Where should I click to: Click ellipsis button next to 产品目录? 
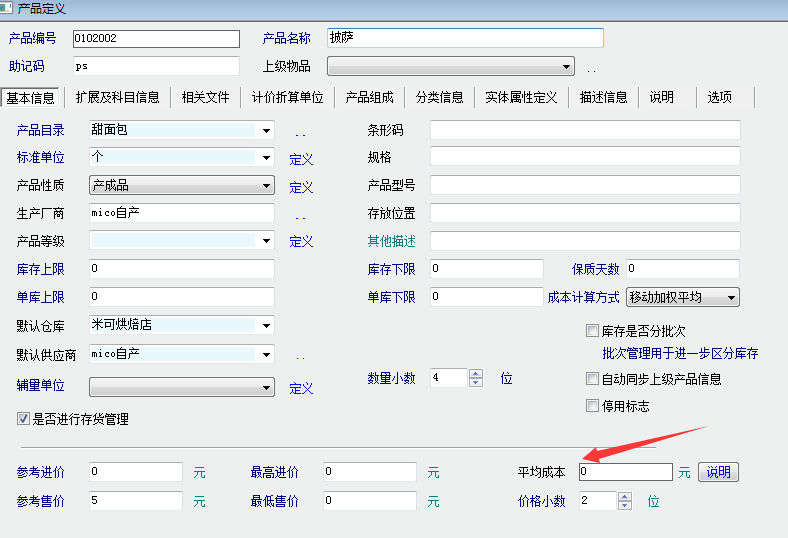coord(300,131)
